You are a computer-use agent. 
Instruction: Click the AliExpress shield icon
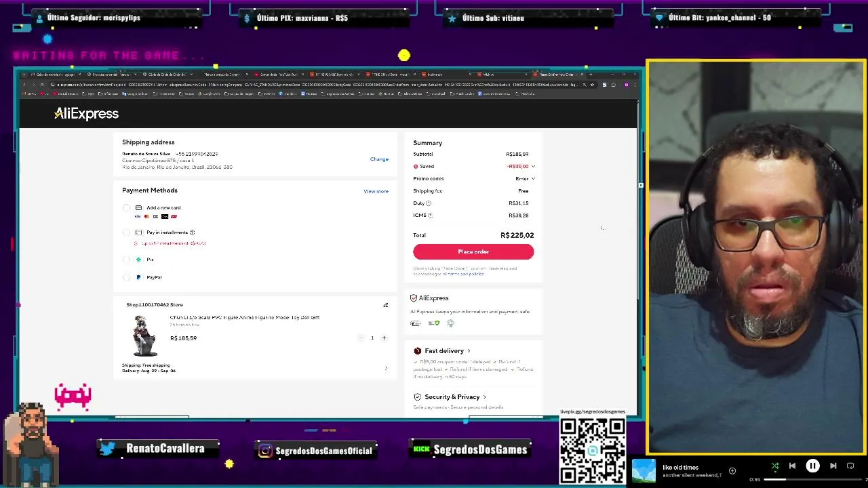[x=414, y=298]
